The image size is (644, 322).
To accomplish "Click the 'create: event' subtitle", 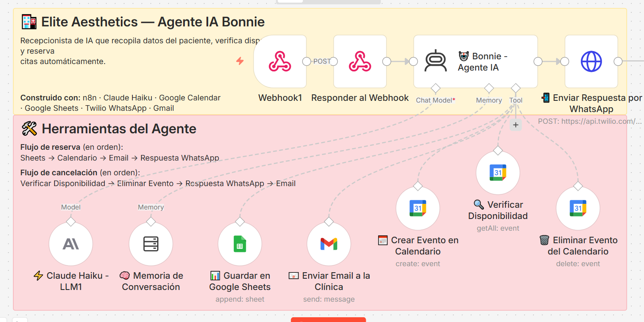I will click(x=418, y=264).
